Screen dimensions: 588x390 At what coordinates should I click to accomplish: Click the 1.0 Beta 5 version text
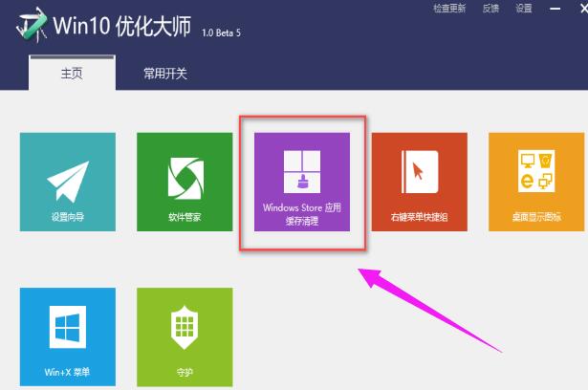[223, 33]
